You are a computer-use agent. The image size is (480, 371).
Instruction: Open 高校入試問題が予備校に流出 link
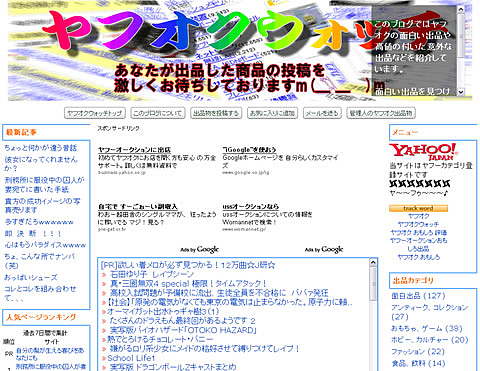(x=219, y=293)
